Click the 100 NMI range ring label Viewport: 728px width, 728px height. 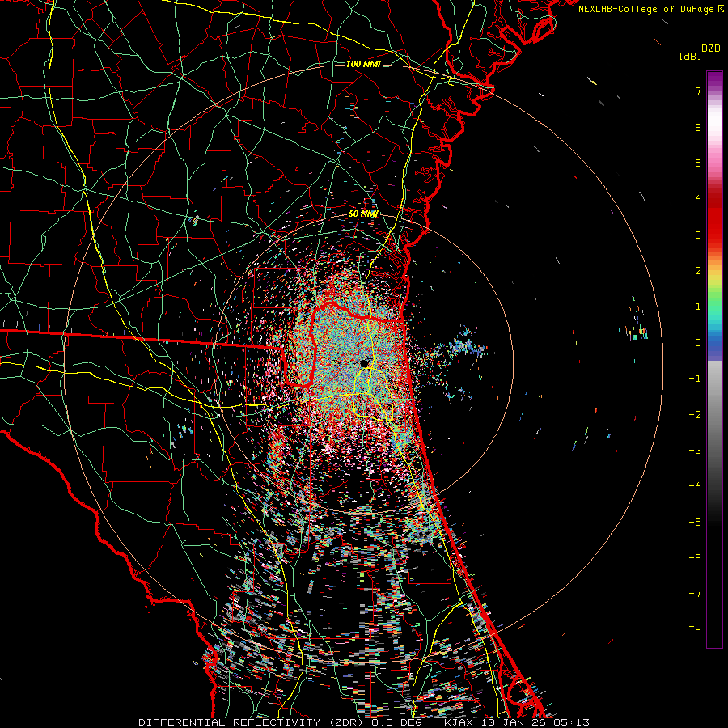click(362, 64)
